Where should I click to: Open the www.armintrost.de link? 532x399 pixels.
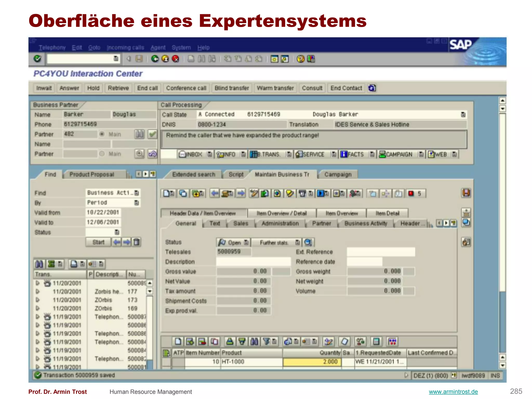[x=453, y=392]
